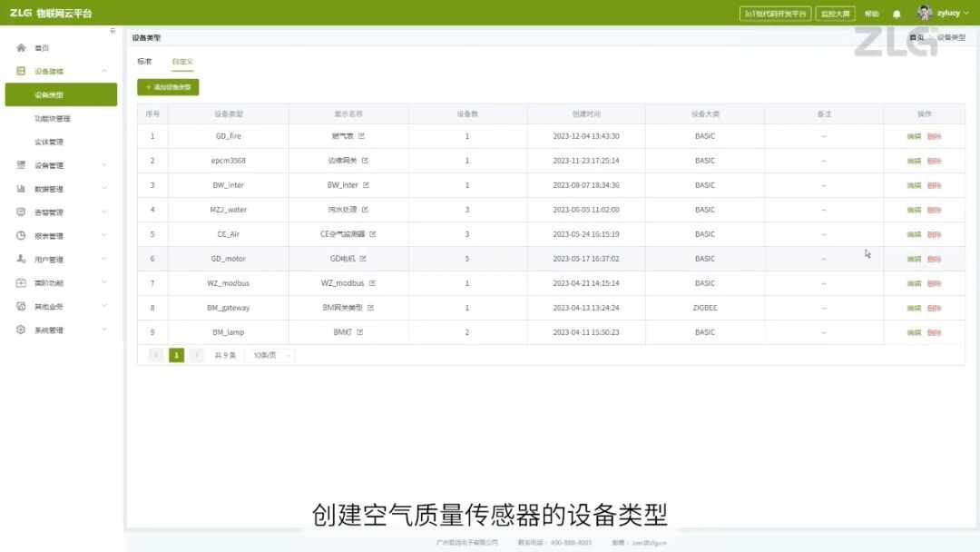This screenshot has width=980, height=552.
Task: Click 删除 for the epcm3568 row
Action: tap(935, 161)
